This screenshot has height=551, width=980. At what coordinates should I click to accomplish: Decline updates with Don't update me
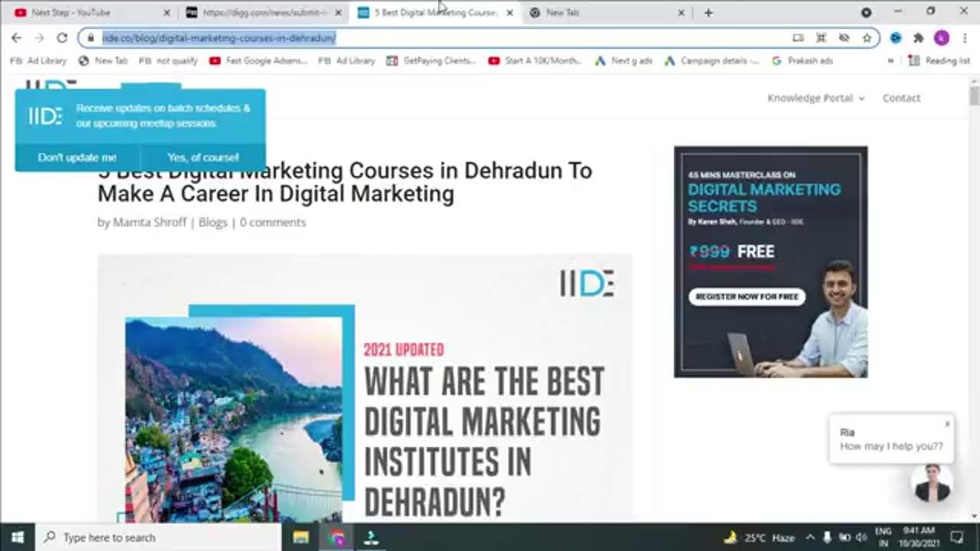(x=77, y=157)
